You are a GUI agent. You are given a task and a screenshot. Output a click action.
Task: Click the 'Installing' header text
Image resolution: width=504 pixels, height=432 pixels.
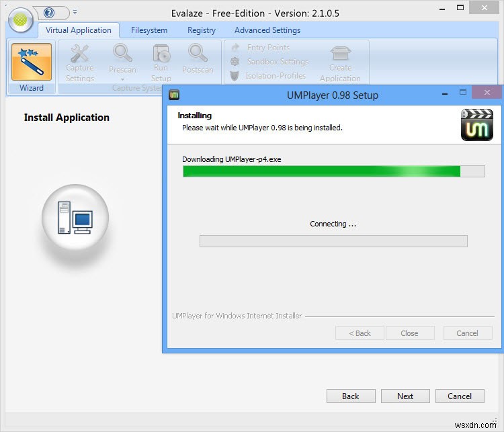[194, 116]
